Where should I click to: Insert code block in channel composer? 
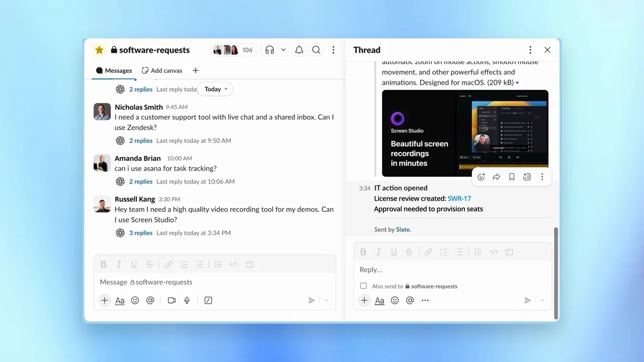coord(249,264)
